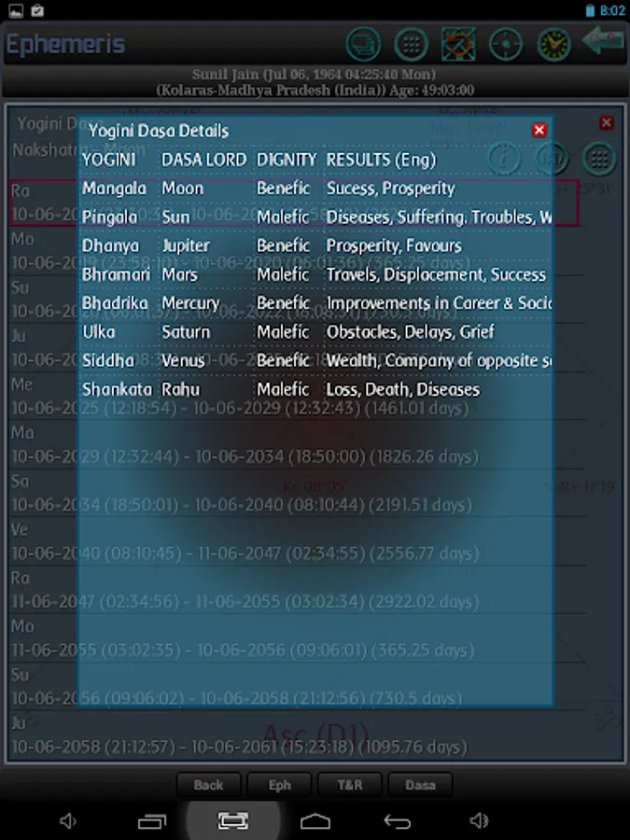Select the Siddha yogini row
This screenshot has width=630, height=840.
tap(316, 360)
